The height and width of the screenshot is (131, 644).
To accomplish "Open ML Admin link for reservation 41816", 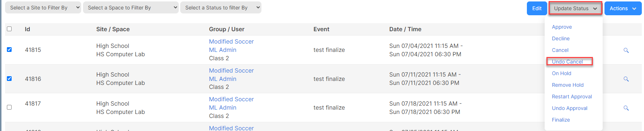I will click(x=223, y=79).
